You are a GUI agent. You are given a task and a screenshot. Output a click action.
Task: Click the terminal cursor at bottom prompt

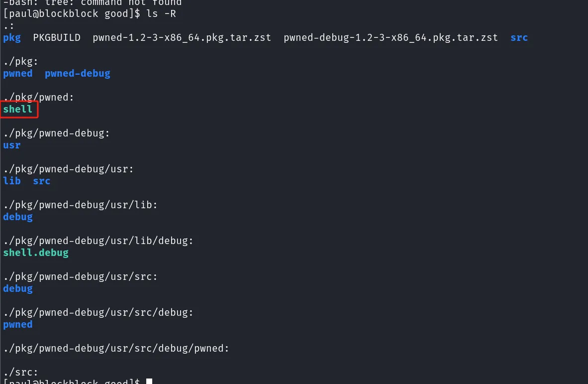[149, 381]
